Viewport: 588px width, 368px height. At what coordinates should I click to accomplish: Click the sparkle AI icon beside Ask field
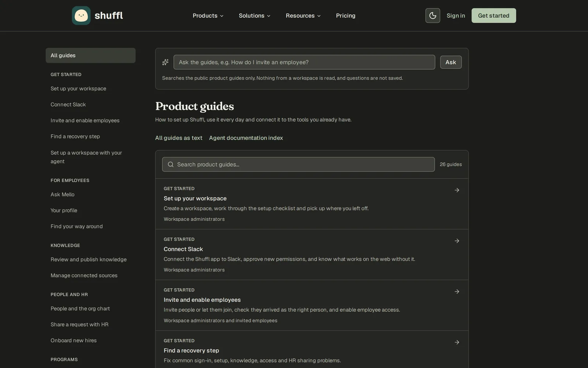[x=165, y=62]
